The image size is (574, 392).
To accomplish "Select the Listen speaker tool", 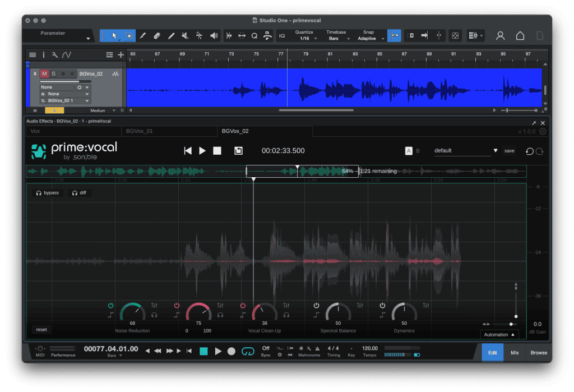I will [214, 35].
